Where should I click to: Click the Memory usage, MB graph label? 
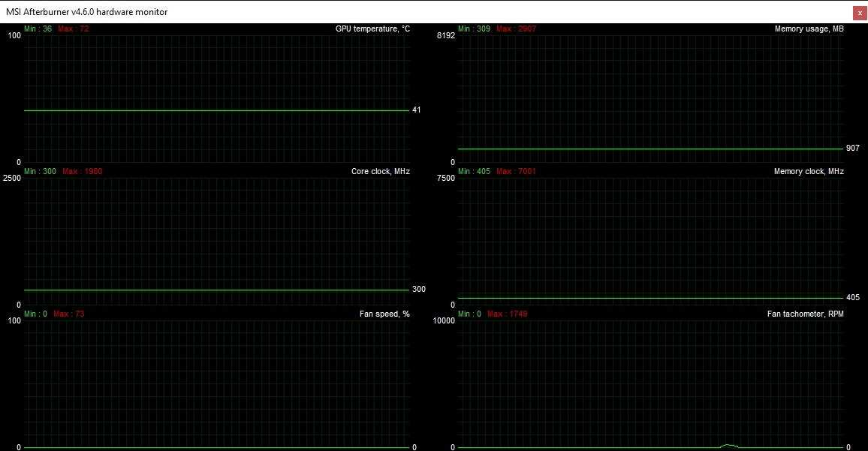pyautogui.click(x=809, y=29)
